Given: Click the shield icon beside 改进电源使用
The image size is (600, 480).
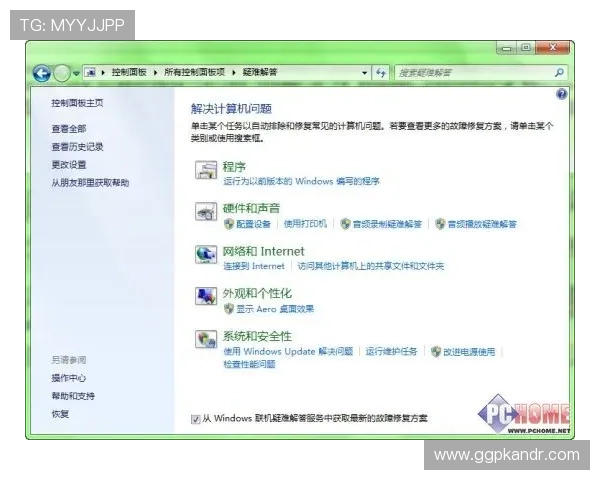Looking at the screenshot, I should pyautogui.click(x=436, y=351).
